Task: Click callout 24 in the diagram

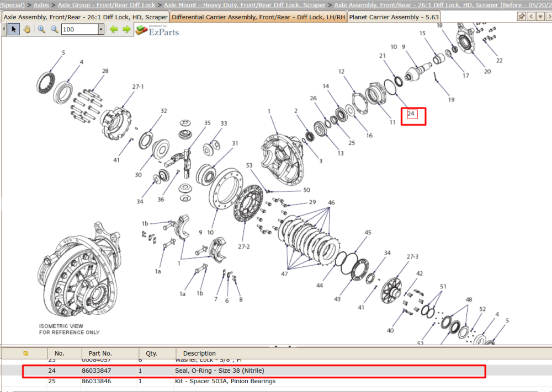Action: point(411,114)
